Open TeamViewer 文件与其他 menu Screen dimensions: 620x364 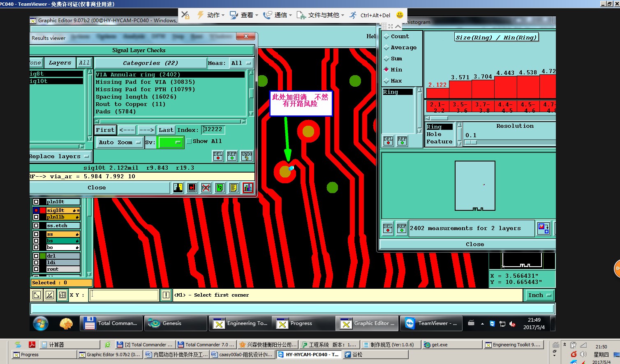320,15
